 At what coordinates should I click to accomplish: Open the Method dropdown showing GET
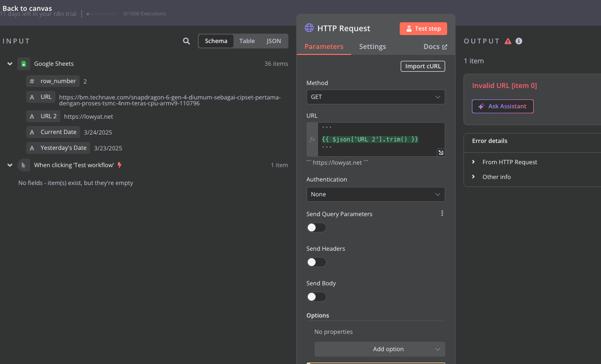pyautogui.click(x=375, y=97)
